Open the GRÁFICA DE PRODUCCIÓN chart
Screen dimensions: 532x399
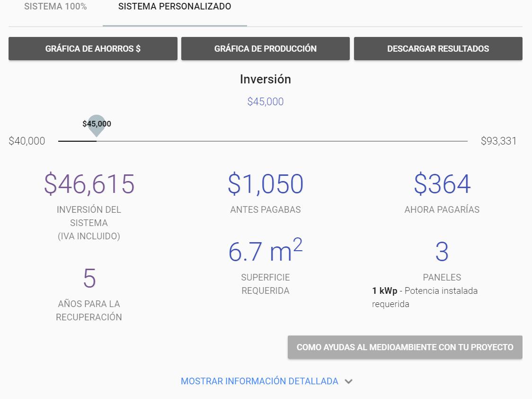tap(265, 48)
